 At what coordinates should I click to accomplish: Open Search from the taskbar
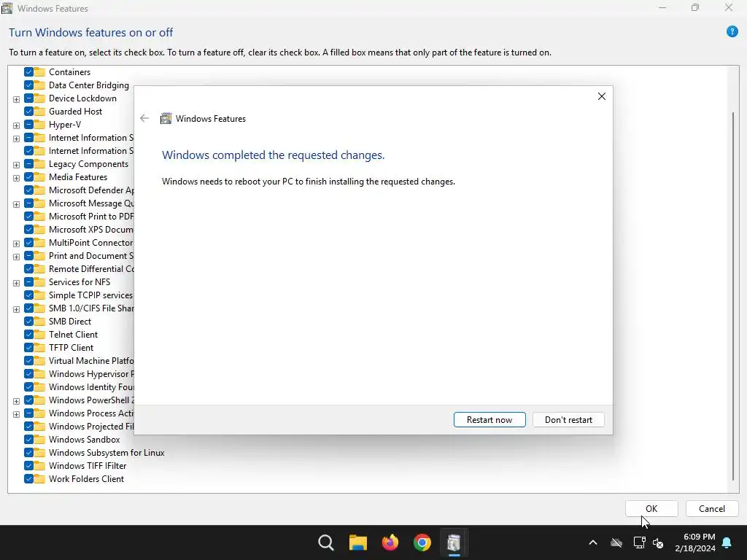pos(326,542)
